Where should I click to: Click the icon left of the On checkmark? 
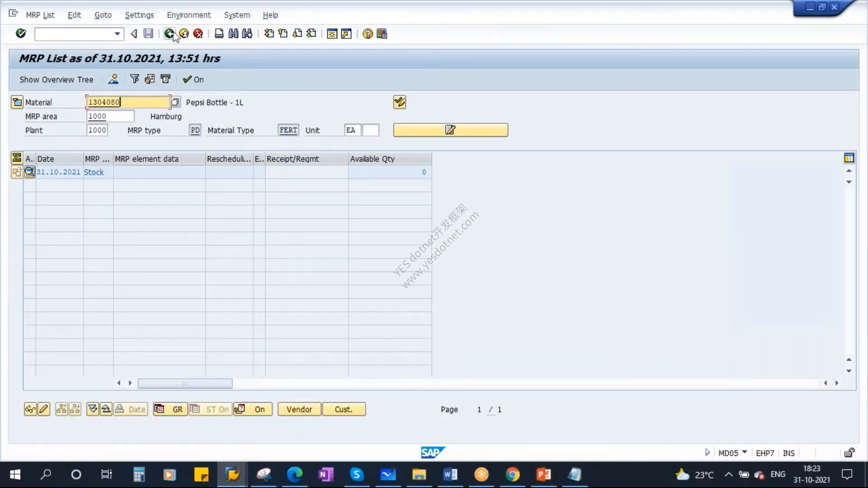click(x=165, y=79)
